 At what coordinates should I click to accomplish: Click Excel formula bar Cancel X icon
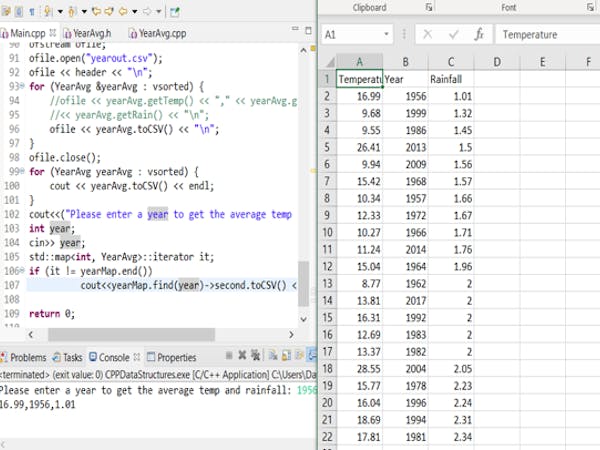(428, 35)
